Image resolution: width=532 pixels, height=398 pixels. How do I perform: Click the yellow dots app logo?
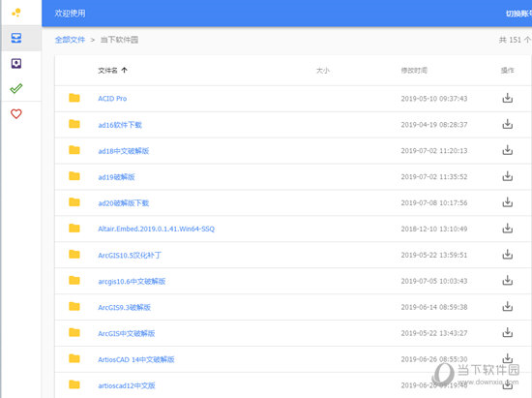pos(16,13)
